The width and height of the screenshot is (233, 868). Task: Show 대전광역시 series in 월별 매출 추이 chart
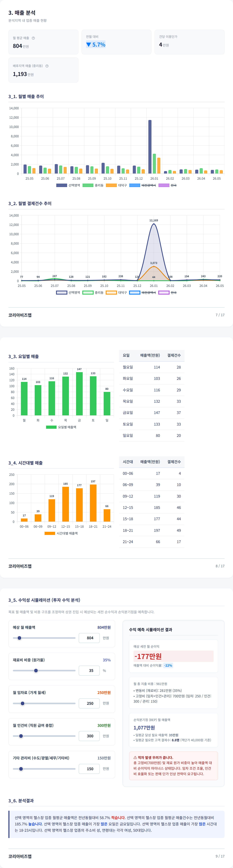coord(143,185)
